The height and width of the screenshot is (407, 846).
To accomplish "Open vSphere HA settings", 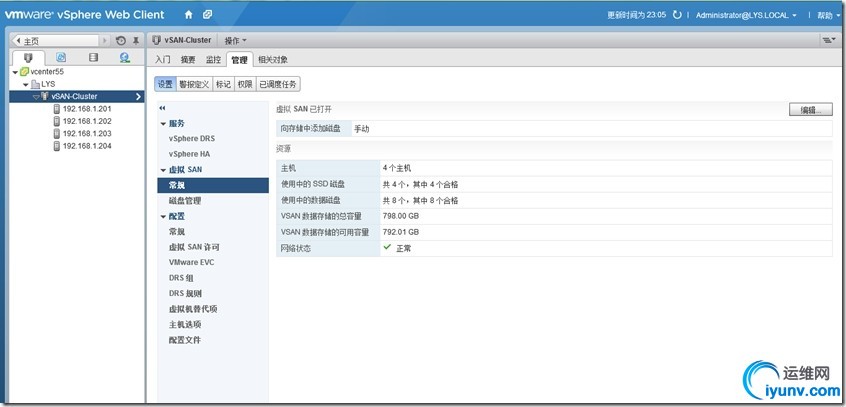I will point(189,154).
